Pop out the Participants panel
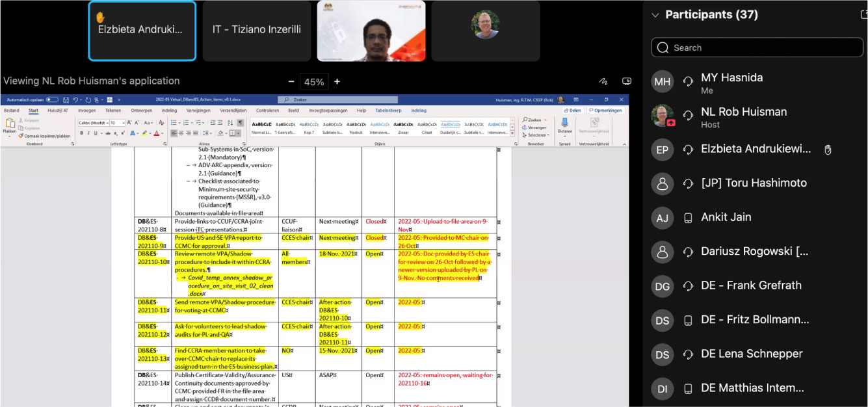Viewport: 868px width, 407px height. pos(863,14)
